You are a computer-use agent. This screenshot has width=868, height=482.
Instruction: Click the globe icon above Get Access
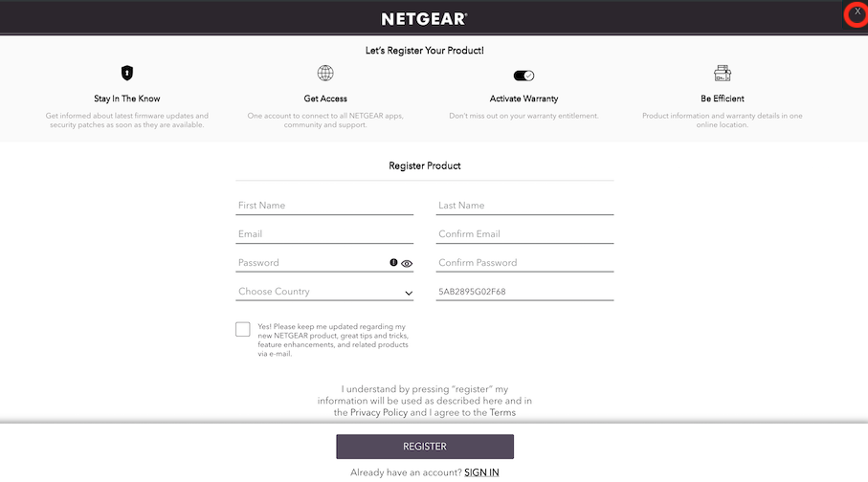(325, 73)
